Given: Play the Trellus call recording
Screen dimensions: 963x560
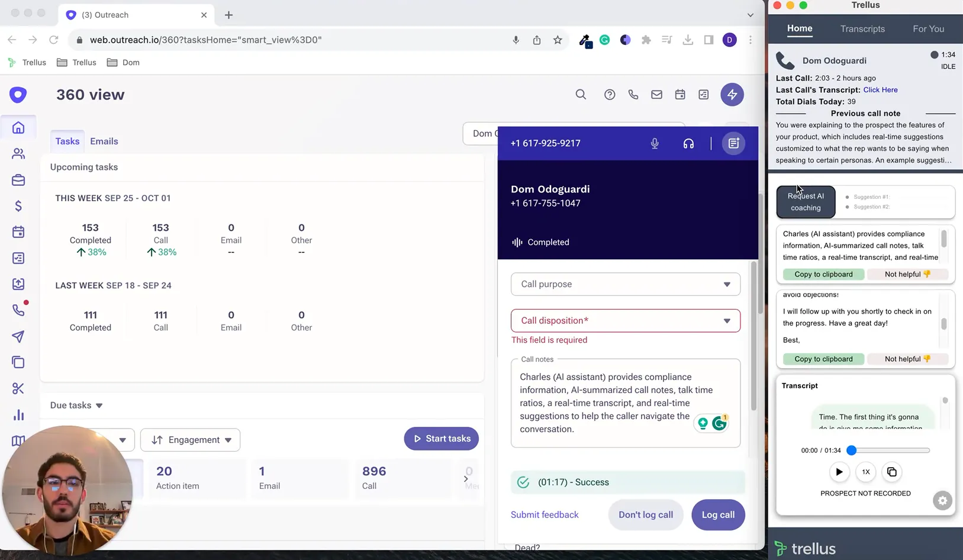Looking at the screenshot, I should [839, 472].
